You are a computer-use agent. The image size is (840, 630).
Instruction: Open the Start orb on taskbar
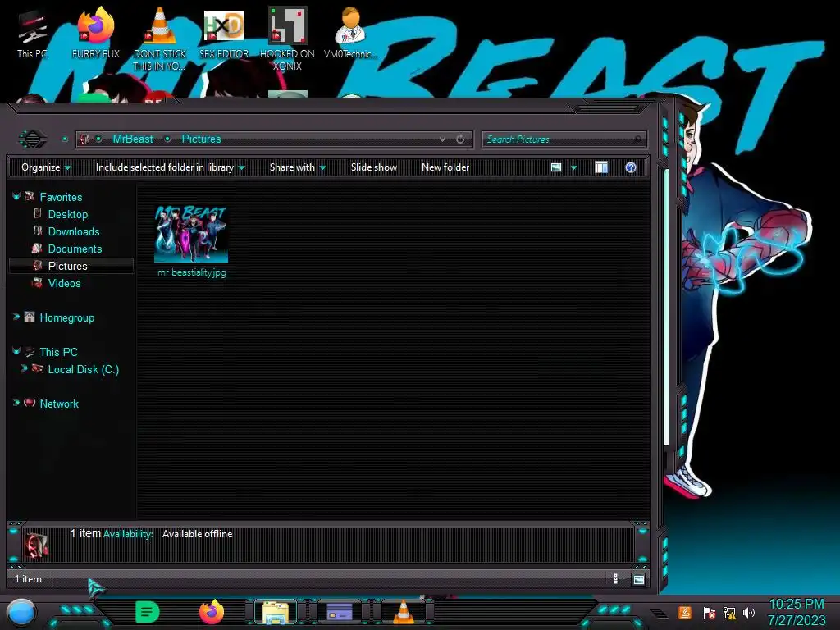(x=21, y=613)
